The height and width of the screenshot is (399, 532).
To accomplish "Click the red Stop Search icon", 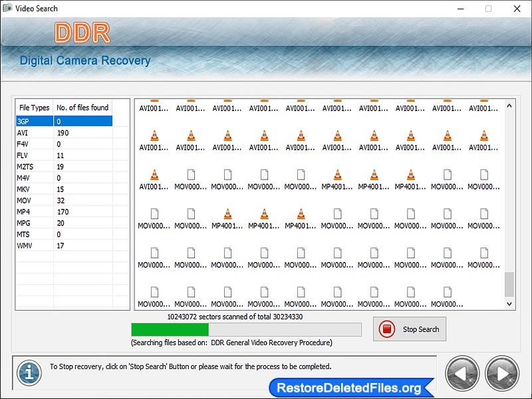I will tap(387, 329).
